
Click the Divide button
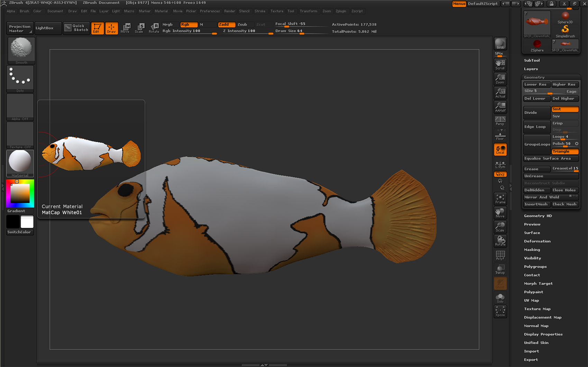tap(536, 113)
